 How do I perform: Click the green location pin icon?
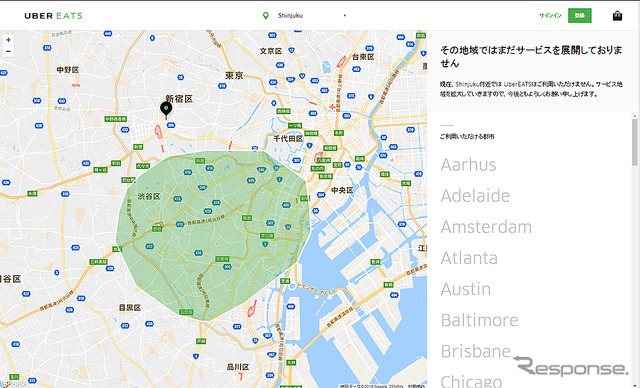point(266,16)
